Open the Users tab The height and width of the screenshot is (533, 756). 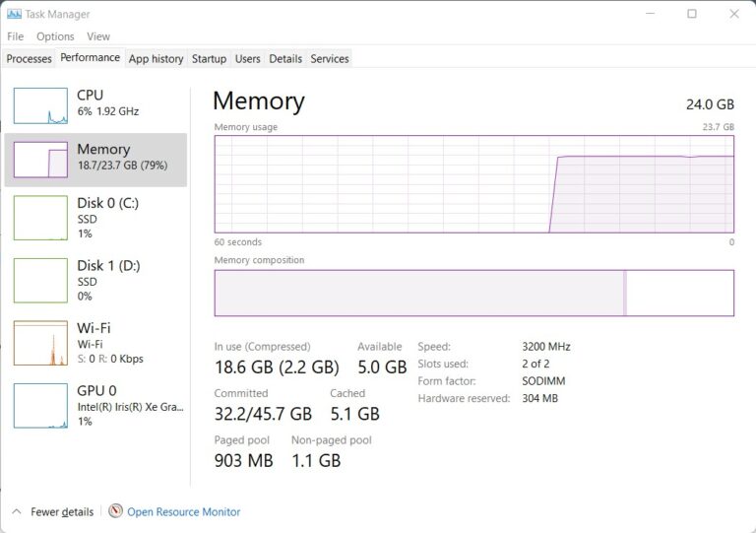(248, 59)
